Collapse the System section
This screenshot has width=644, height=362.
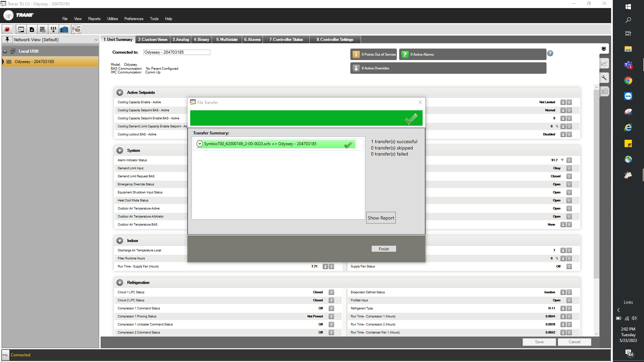[x=120, y=150]
